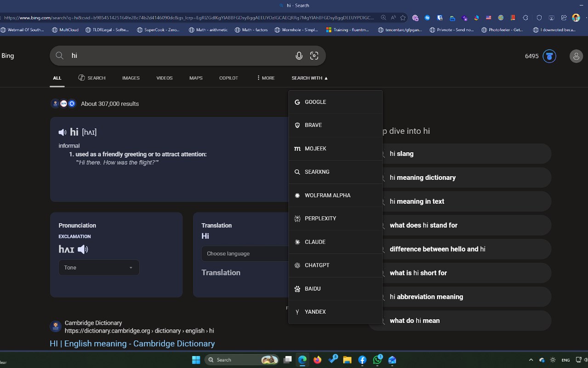
Task: Open the Wormhole bookmark
Action: 296,30
